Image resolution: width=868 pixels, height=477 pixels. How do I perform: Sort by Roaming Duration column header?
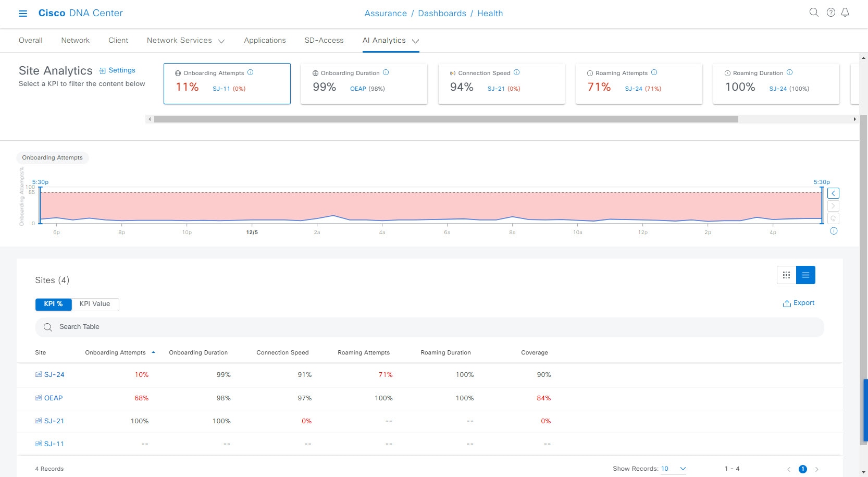tap(446, 352)
